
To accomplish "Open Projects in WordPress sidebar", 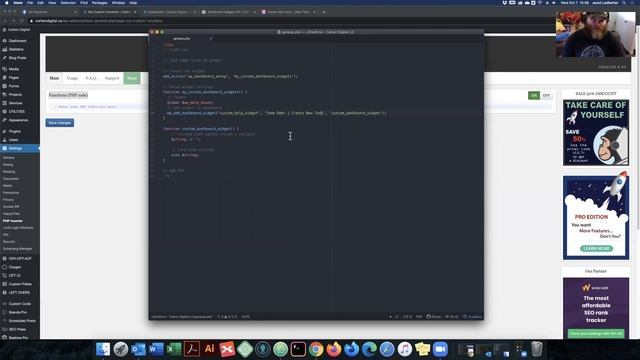I will (15, 95).
